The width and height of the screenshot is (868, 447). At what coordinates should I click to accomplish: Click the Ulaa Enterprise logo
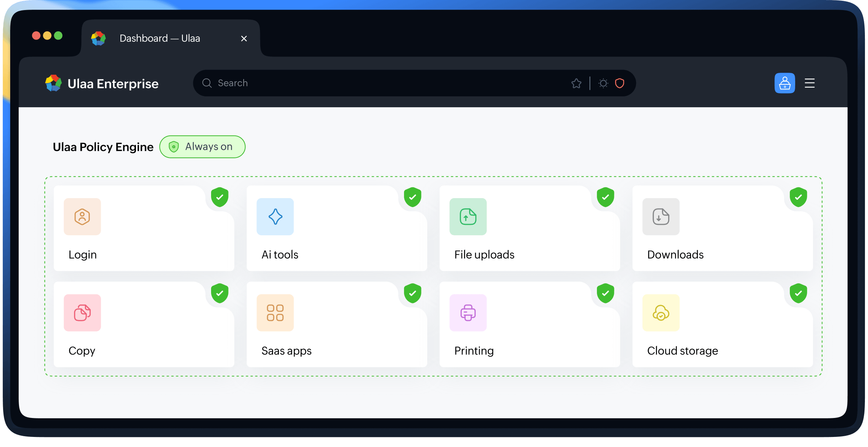tap(101, 84)
